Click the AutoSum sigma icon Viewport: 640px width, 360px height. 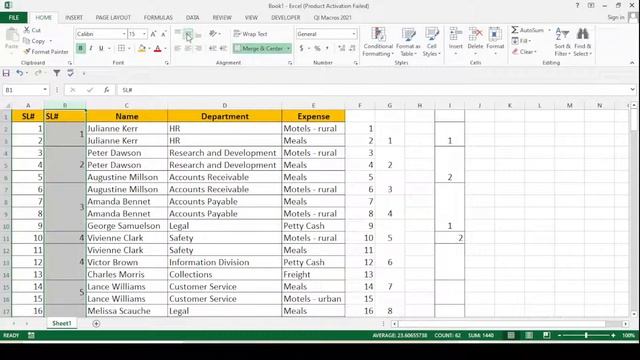tap(515, 30)
